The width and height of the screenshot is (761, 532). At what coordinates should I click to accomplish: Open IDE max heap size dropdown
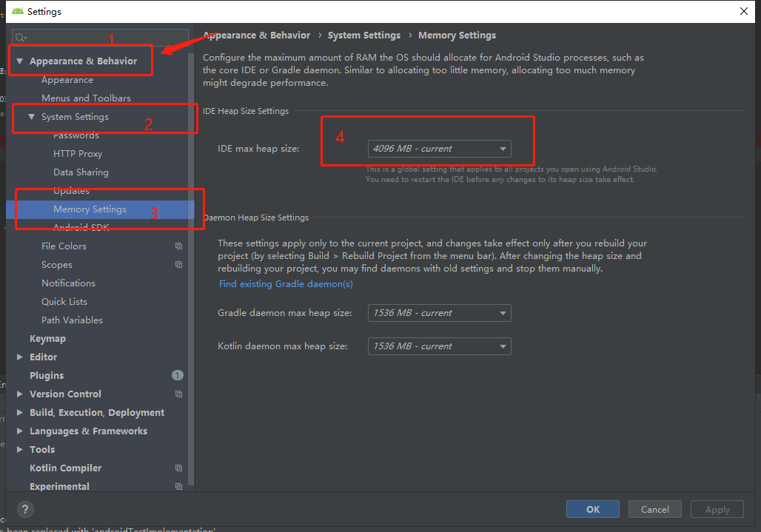click(439, 149)
